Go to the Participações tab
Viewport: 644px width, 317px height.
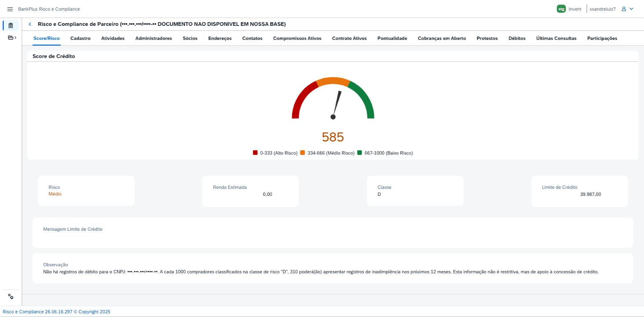click(602, 38)
